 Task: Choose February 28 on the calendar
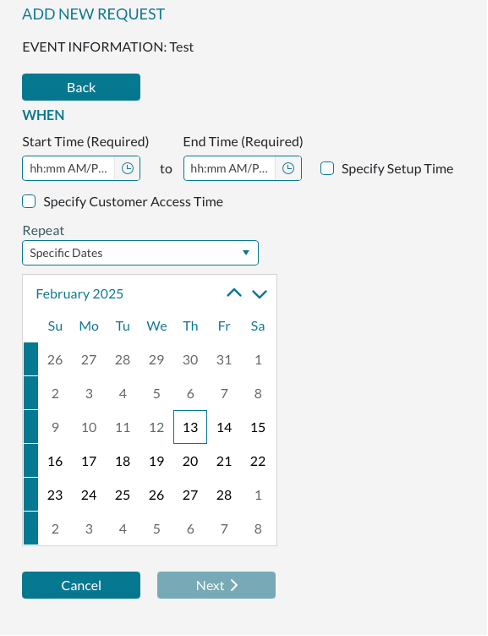coord(224,495)
